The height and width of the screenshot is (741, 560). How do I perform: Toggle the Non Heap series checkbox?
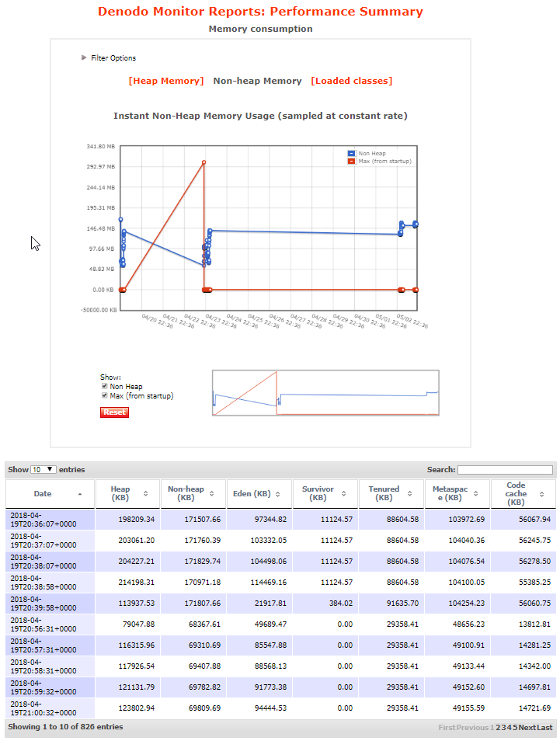[x=104, y=386]
